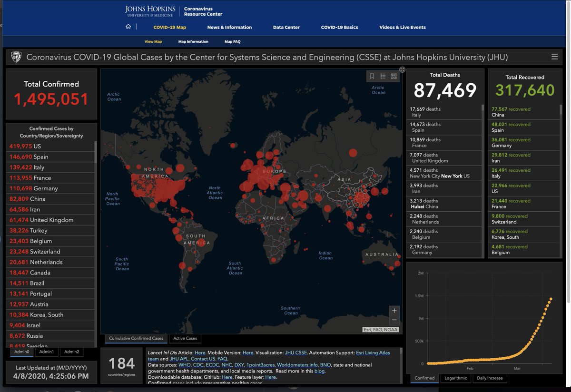
Task: Select Germany row with 110,698 cases
Action: (50, 188)
